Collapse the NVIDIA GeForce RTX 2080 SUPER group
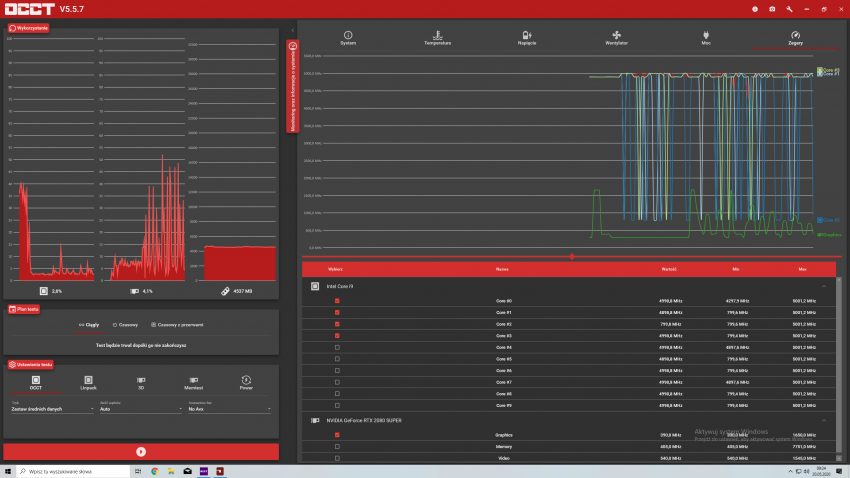 click(824, 420)
